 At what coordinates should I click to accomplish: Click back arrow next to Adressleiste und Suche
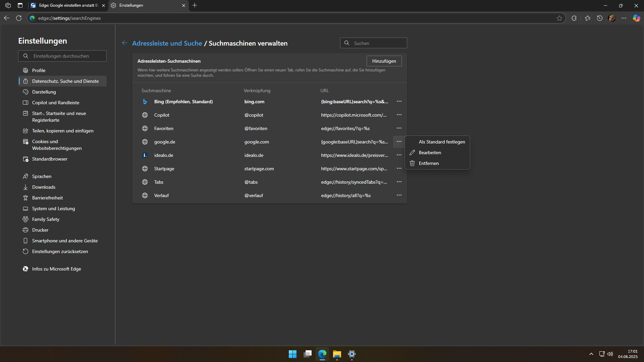(124, 43)
